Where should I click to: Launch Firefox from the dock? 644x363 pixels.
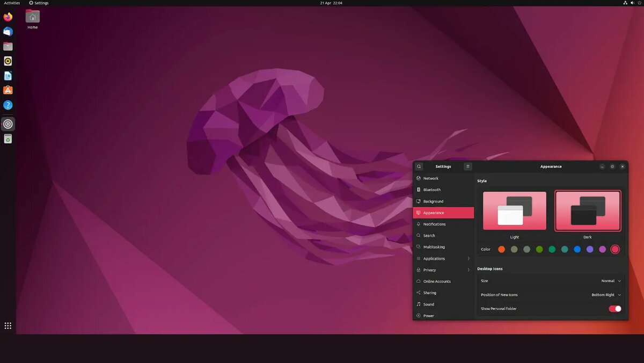click(x=8, y=17)
